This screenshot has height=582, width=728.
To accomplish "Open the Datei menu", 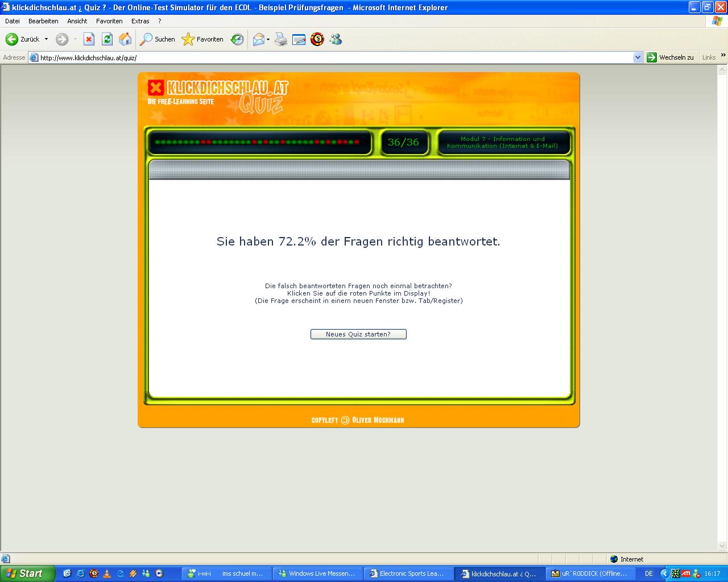I will [x=13, y=21].
